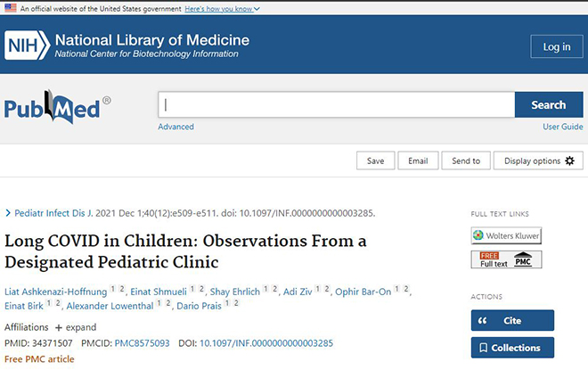The height and width of the screenshot is (370, 588).
Task: Open Wolters Kluwer full text link
Action: [506, 235]
